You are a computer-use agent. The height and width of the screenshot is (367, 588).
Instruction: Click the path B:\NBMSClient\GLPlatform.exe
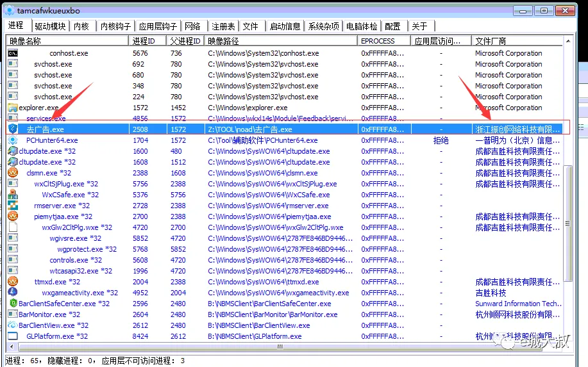(x=255, y=336)
